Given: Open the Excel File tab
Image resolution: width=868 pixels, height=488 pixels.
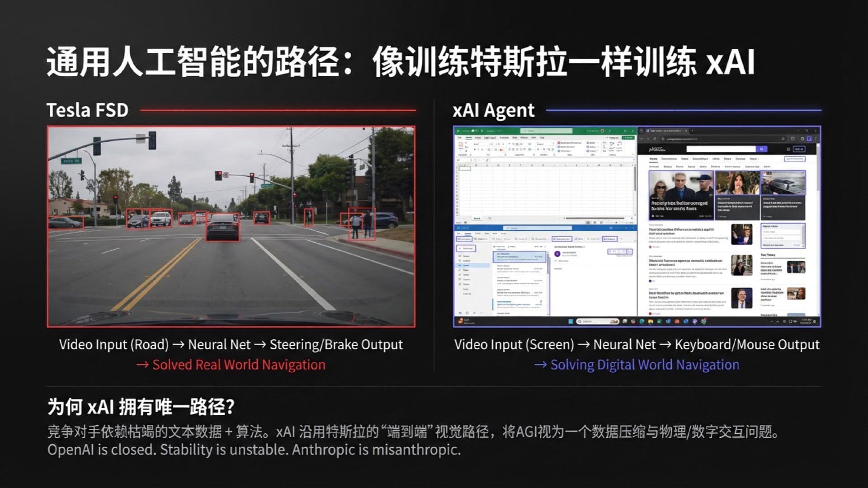Looking at the screenshot, I should pyautogui.click(x=459, y=137).
